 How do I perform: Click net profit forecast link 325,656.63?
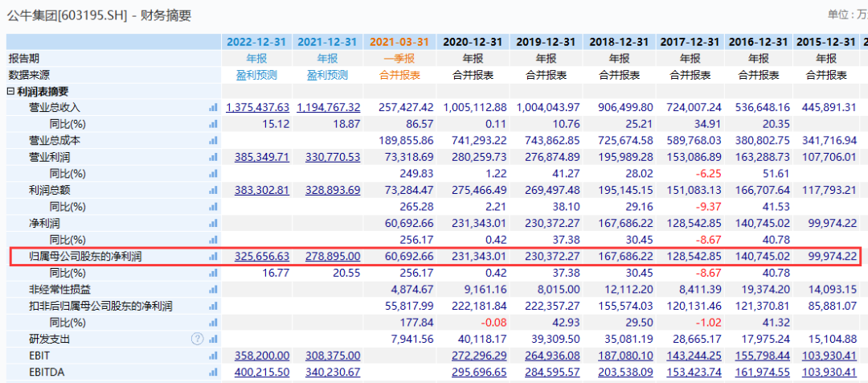coord(262,257)
